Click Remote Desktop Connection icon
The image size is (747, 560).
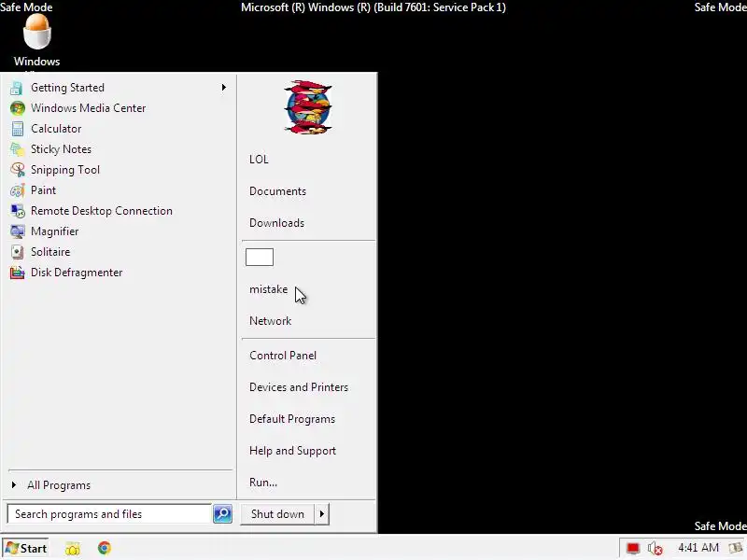pyautogui.click(x=17, y=211)
